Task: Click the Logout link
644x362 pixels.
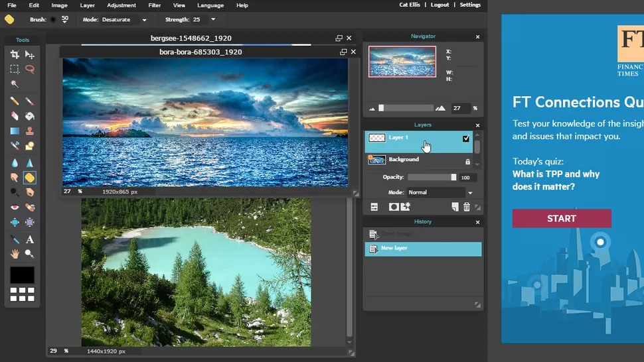Action: coord(440,5)
